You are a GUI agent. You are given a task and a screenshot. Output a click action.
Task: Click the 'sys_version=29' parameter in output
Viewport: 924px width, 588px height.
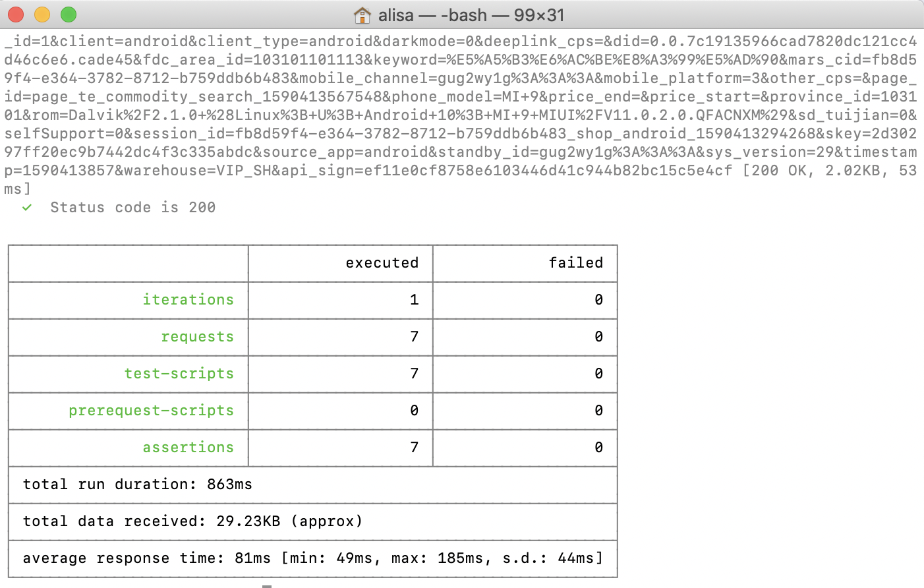pyautogui.click(x=770, y=152)
